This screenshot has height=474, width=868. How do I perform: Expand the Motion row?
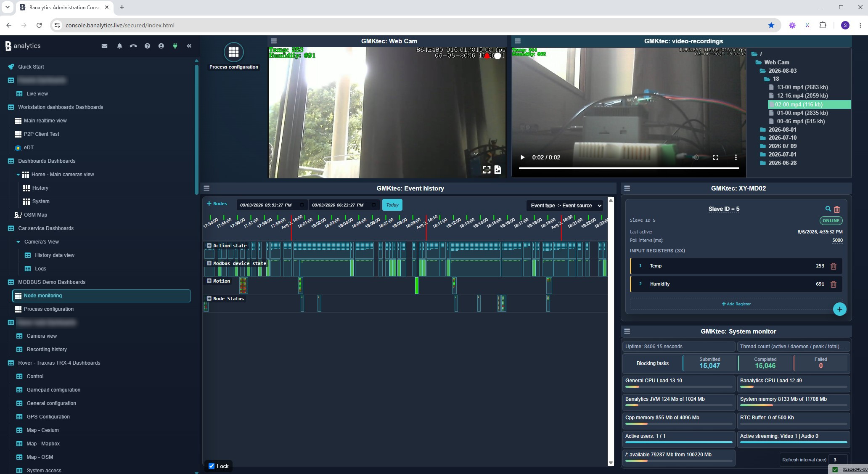point(209,281)
